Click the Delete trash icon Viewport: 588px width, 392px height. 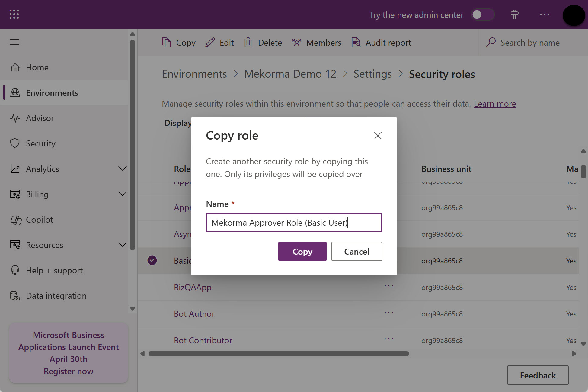(248, 43)
